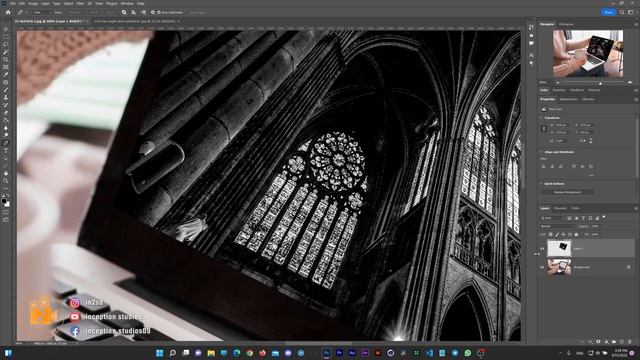
Task: Select the Move tool
Action: tap(6, 29)
